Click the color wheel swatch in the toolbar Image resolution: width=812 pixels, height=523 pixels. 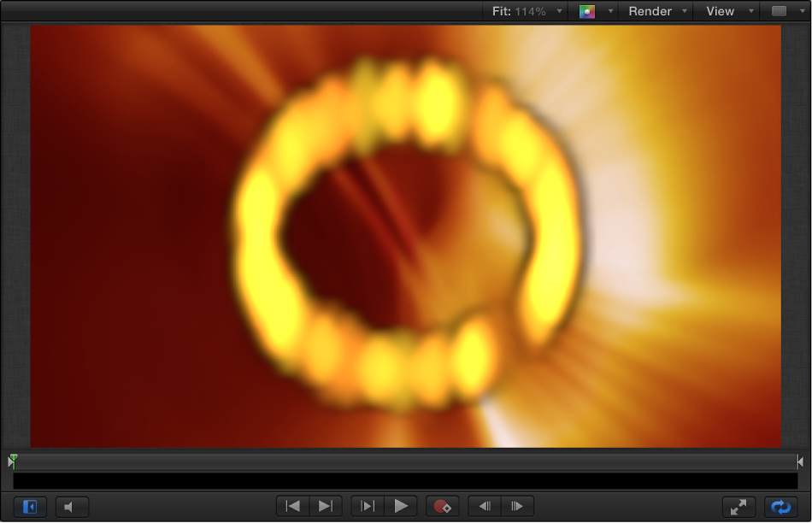click(x=588, y=11)
